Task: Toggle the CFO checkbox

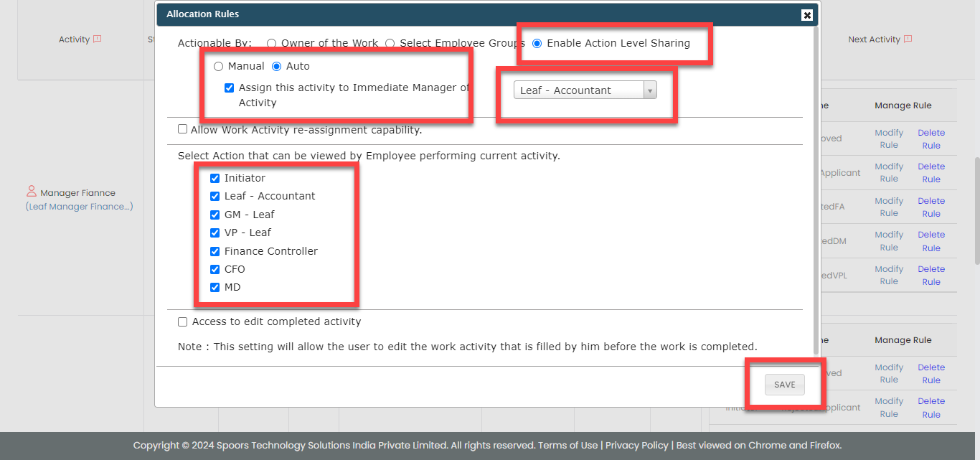Action: 215,269
